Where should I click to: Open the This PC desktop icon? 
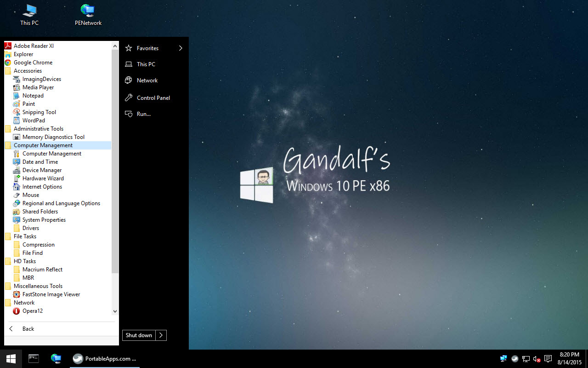tap(29, 15)
